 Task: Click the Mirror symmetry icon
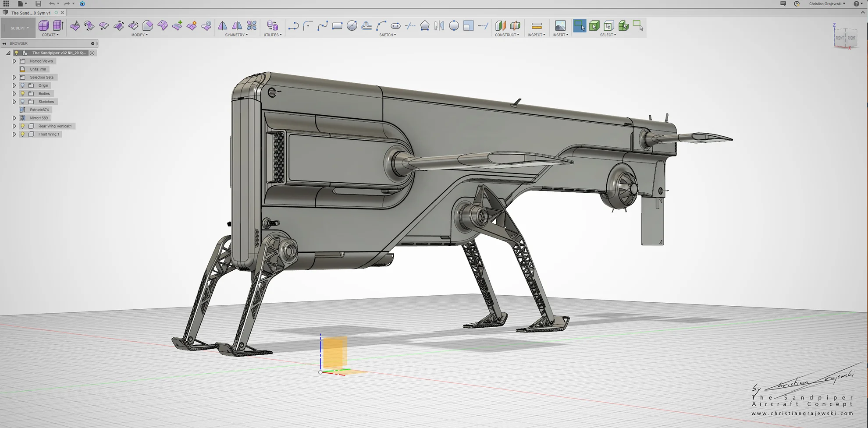tap(223, 26)
